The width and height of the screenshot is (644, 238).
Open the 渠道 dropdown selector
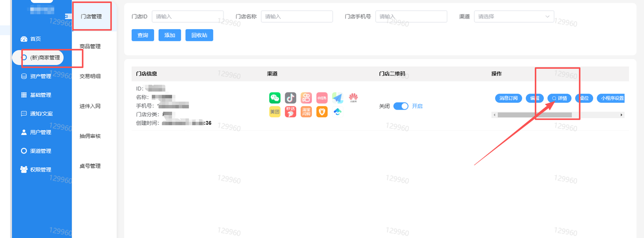[514, 17]
